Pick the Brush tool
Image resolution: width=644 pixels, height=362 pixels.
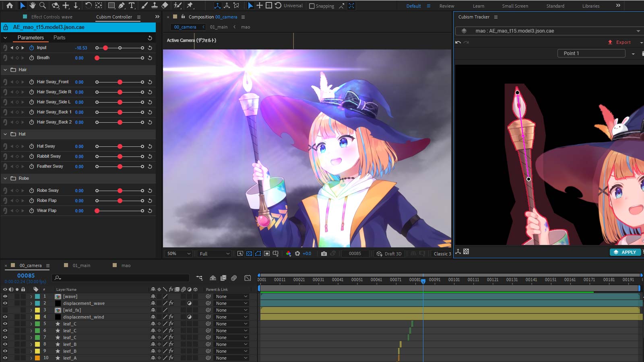[144, 6]
